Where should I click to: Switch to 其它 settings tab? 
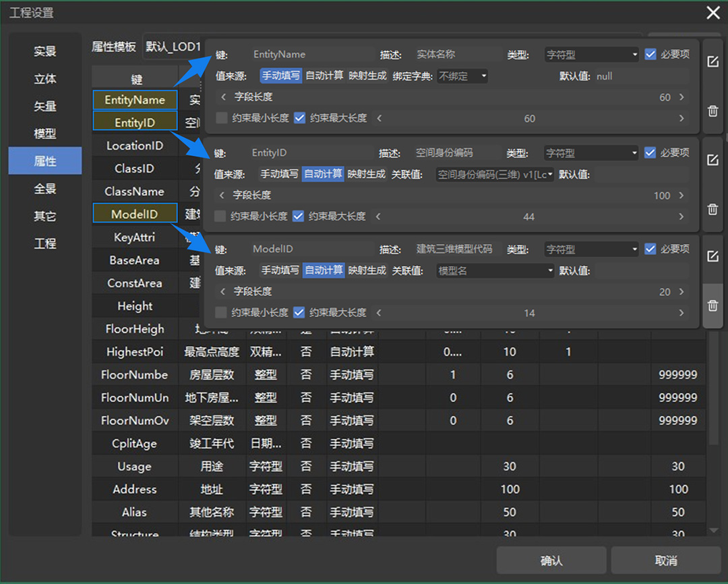click(45, 216)
